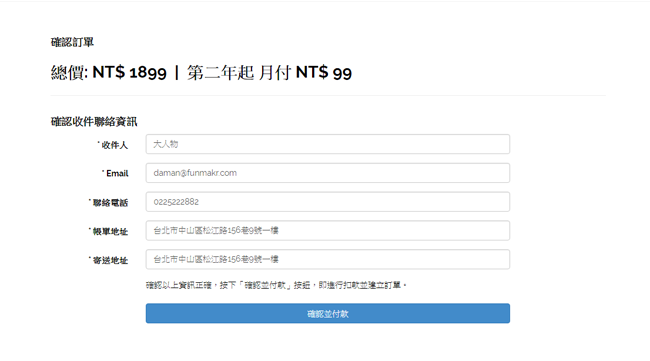
Task: Click the Email field label
Action: click(115, 173)
